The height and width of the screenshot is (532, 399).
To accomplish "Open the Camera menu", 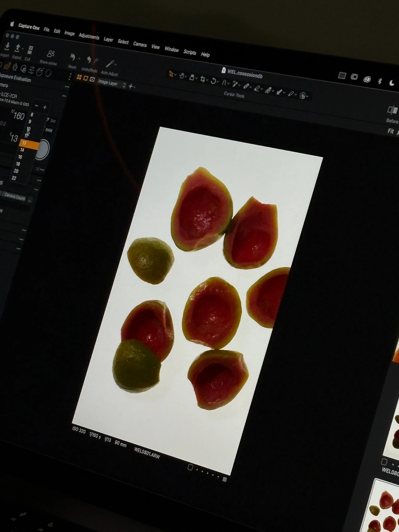I will pyautogui.click(x=140, y=44).
